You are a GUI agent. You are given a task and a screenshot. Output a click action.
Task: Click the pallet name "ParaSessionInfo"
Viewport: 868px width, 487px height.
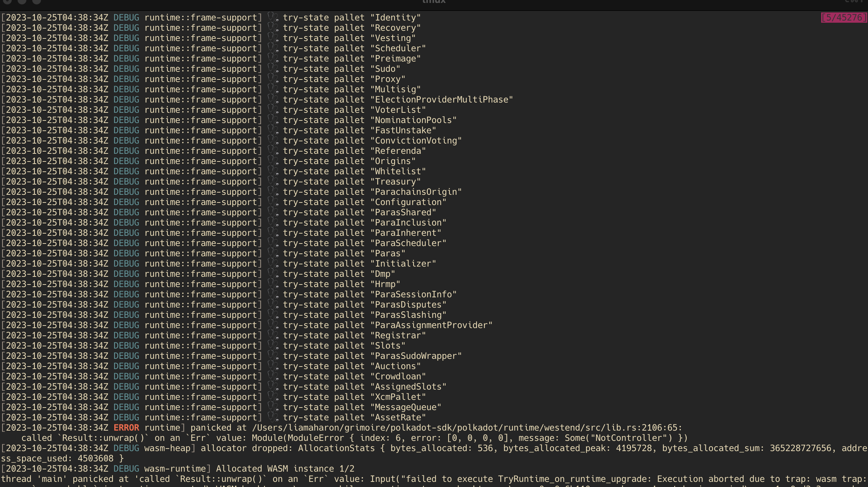(x=413, y=294)
